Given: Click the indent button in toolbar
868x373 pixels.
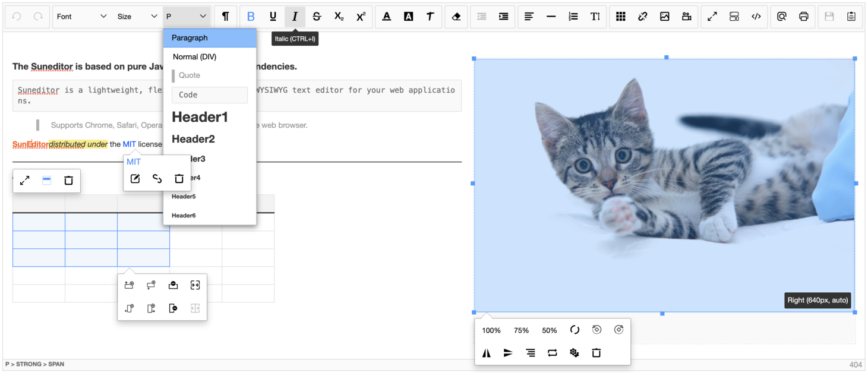Looking at the screenshot, I should pos(504,17).
